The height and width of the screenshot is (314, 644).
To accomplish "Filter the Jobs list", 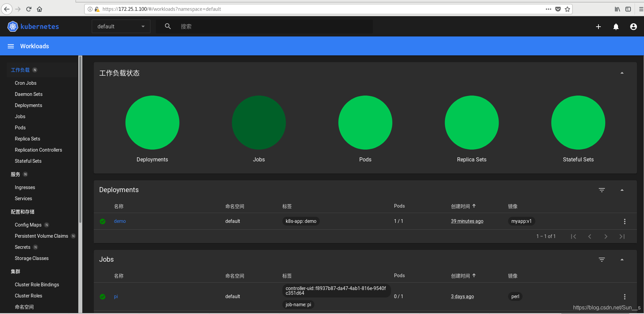I will 602,260.
